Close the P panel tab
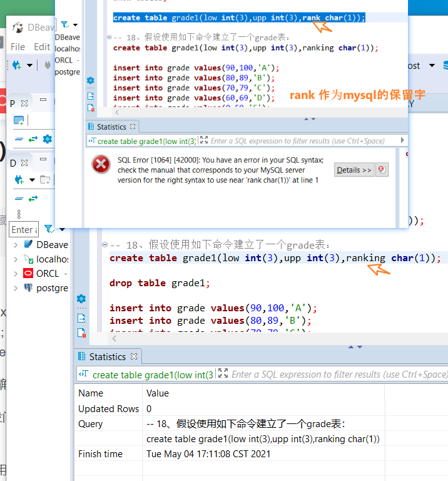Viewport: 448px width, 481px height. click(24, 103)
